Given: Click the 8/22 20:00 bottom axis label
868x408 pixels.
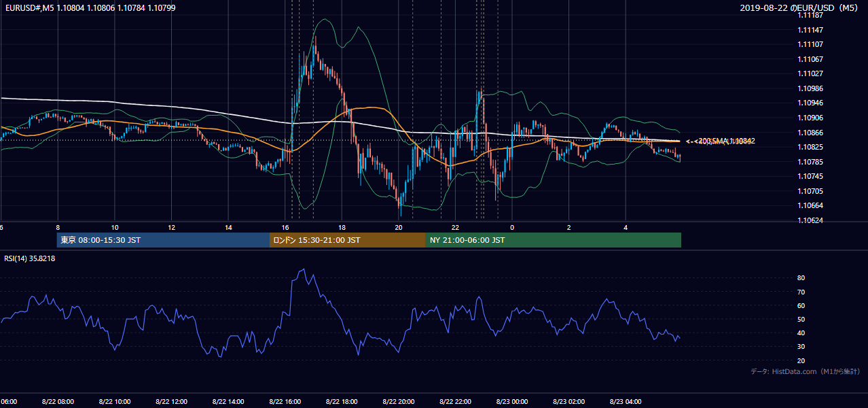Looking at the screenshot, I should 399,401.
